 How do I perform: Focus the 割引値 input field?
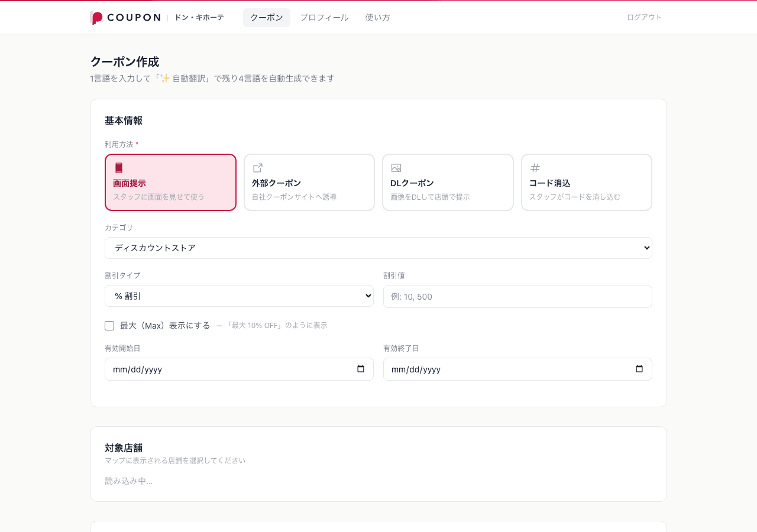(517, 296)
